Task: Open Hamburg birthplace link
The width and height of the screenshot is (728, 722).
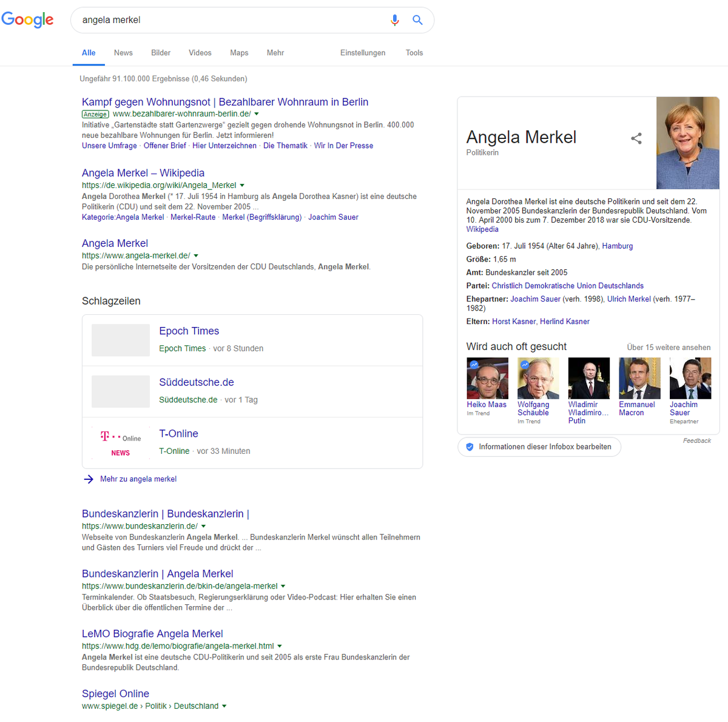Action: [x=618, y=246]
